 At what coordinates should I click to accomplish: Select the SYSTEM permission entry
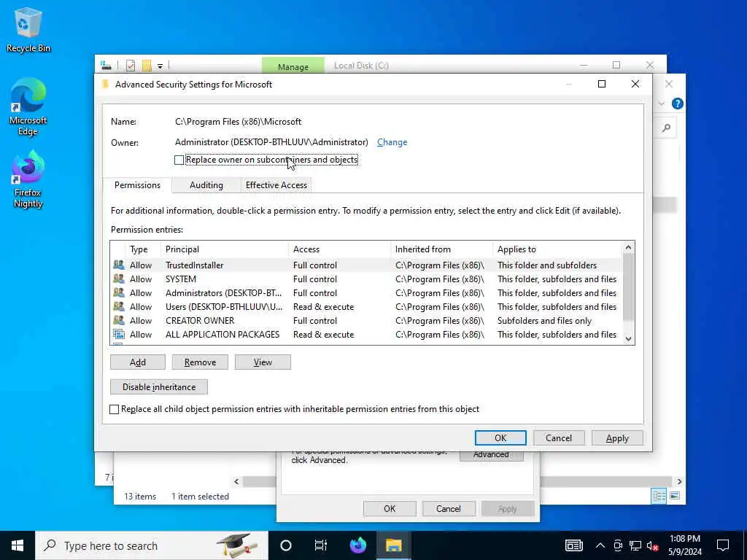click(366, 279)
